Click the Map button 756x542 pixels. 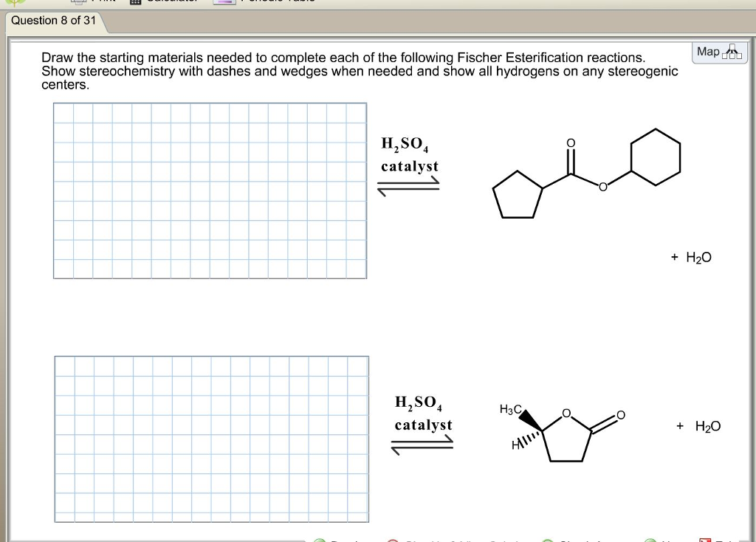(x=719, y=52)
